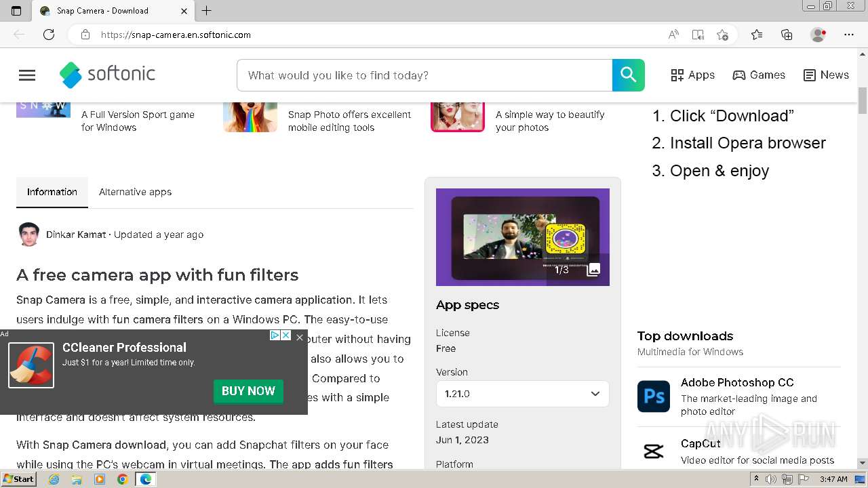This screenshot has height=488, width=868.
Task: Click the green search magnifier button
Action: click(629, 75)
